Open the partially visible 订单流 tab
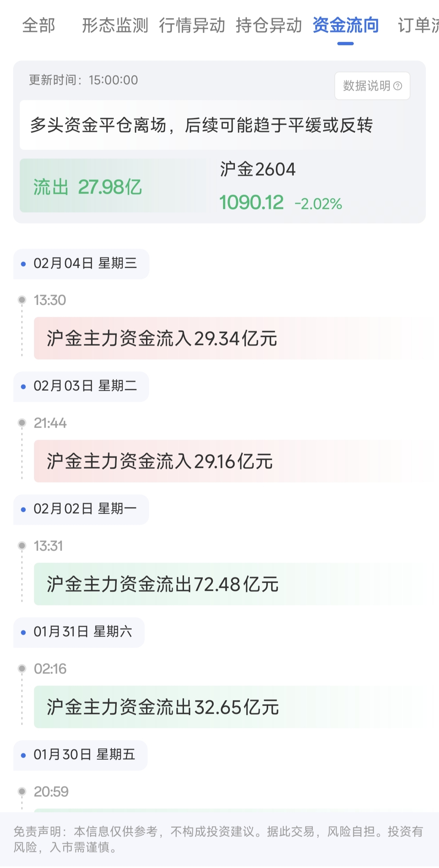Screen dimensions: 439x868 point(419,26)
